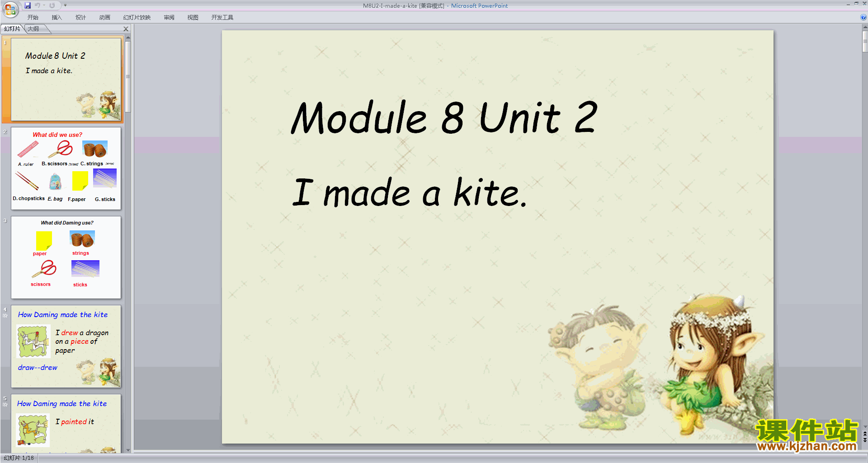This screenshot has width=868, height=463.
Task: Open the 动画 ribbon tab
Action: click(x=104, y=18)
